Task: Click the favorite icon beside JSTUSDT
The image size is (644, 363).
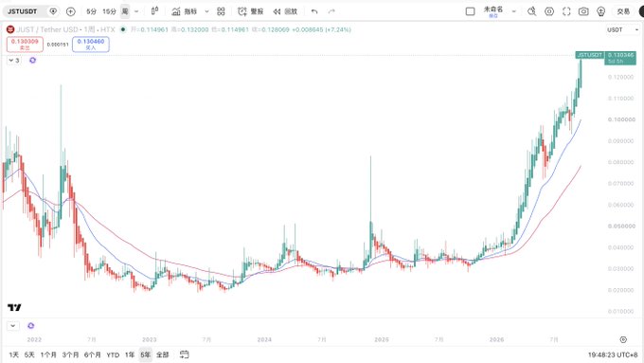Action: pyautogui.click(x=53, y=11)
